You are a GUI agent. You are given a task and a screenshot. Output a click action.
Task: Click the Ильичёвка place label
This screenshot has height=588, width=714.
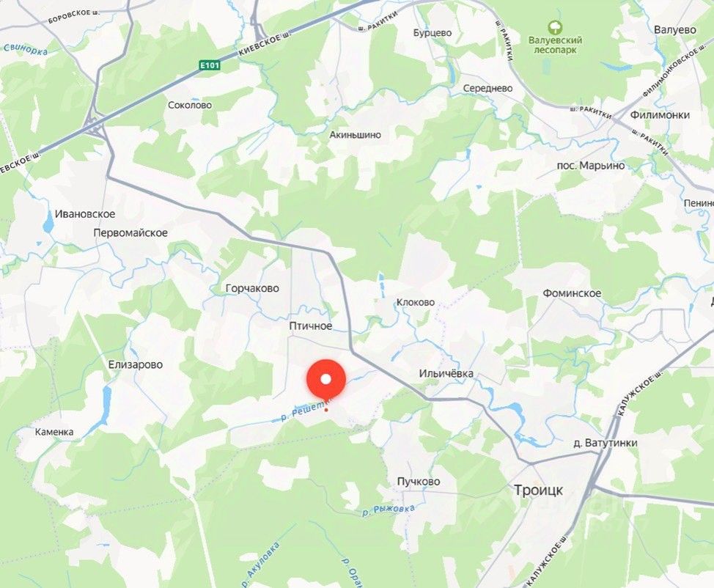(x=446, y=373)
